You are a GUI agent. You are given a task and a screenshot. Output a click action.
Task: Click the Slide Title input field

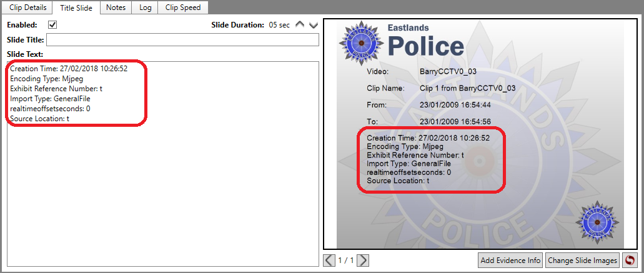pos(183,40)
